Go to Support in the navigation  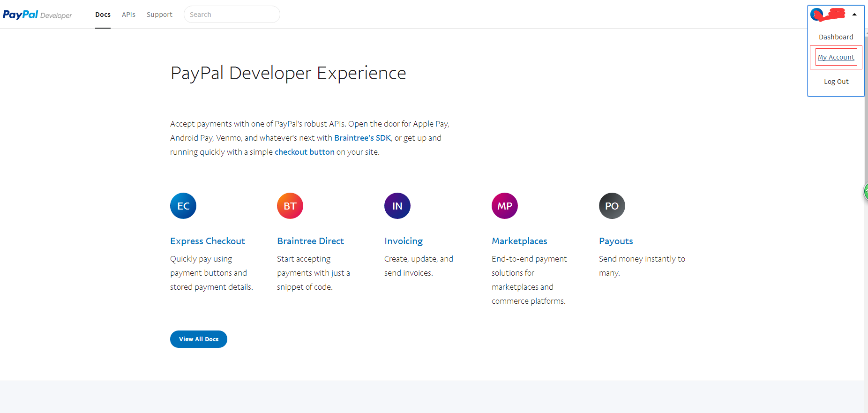coord(159,15)
